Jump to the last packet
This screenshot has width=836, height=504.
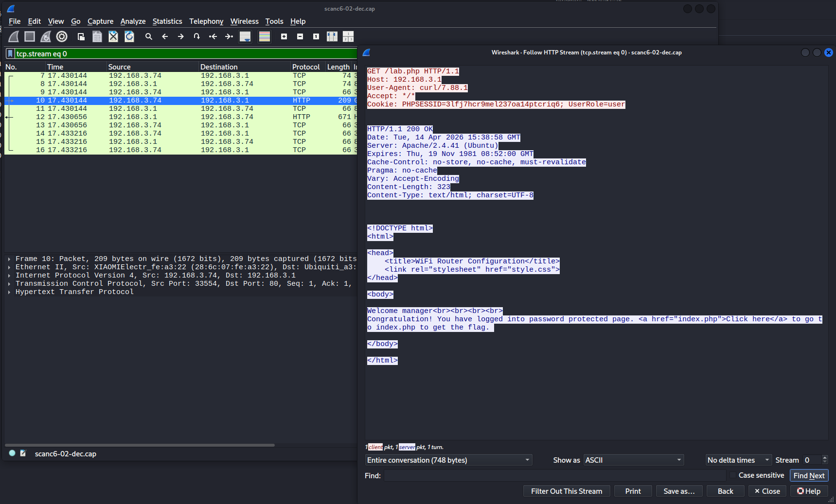pos(229,36)
